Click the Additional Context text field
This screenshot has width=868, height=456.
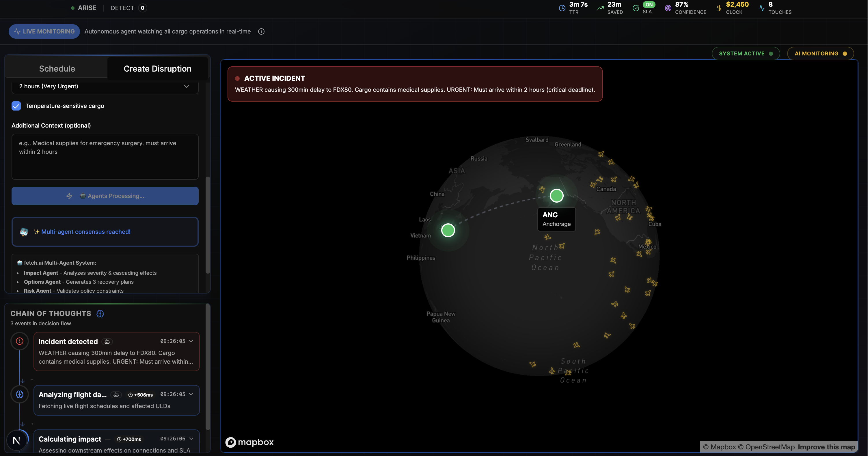[105, 157]
